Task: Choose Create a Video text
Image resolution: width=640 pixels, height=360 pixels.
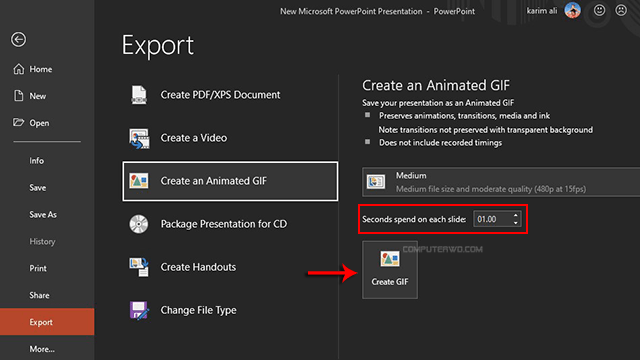Action: (193, 138)
